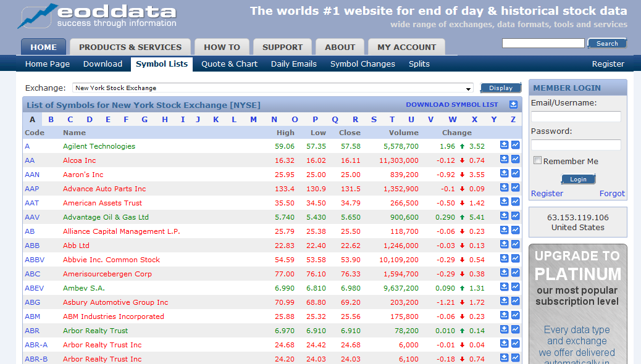
Task: Download data icon for Advance Auto Parts
Action: [x=504, y=187]
